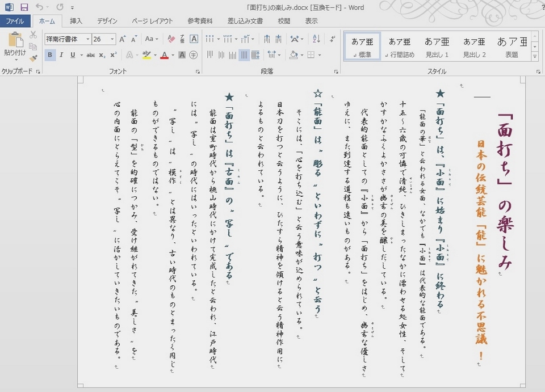Toggle Subscript x₂
Viewport: 545px width, 392px height.
(x=102, y=55)
